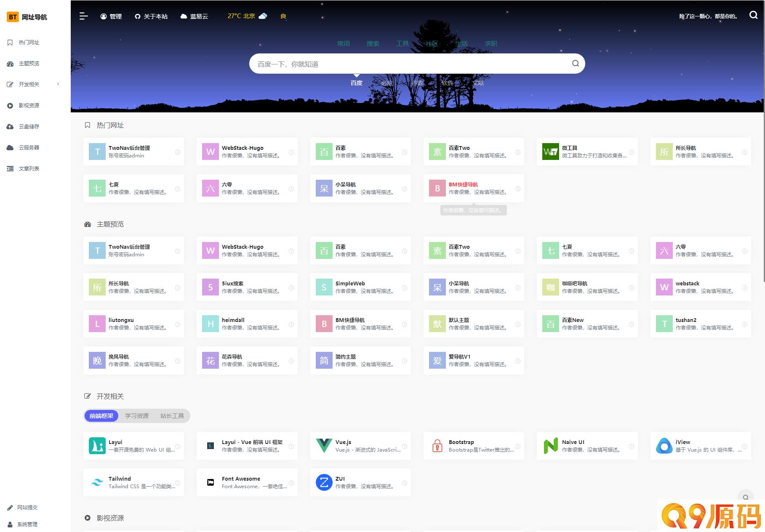
Task: Open the BM快捷导航 card under 热门网址
Action: 474,188
